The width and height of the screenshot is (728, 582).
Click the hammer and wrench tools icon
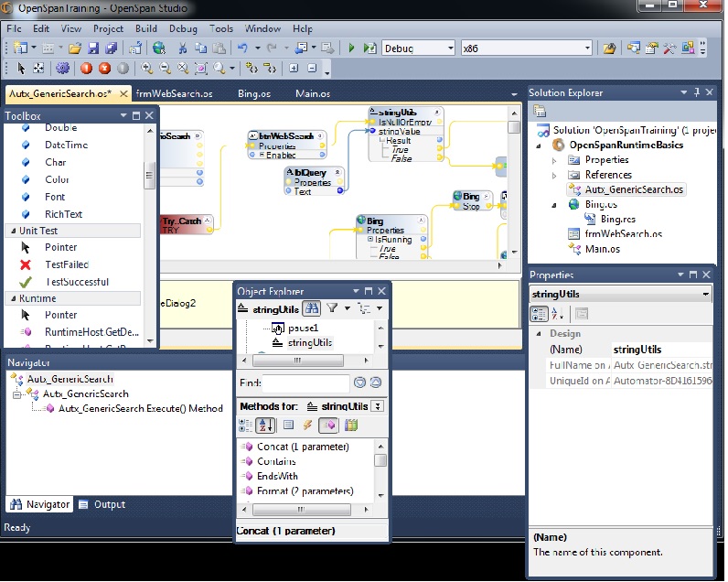point(669,48)
